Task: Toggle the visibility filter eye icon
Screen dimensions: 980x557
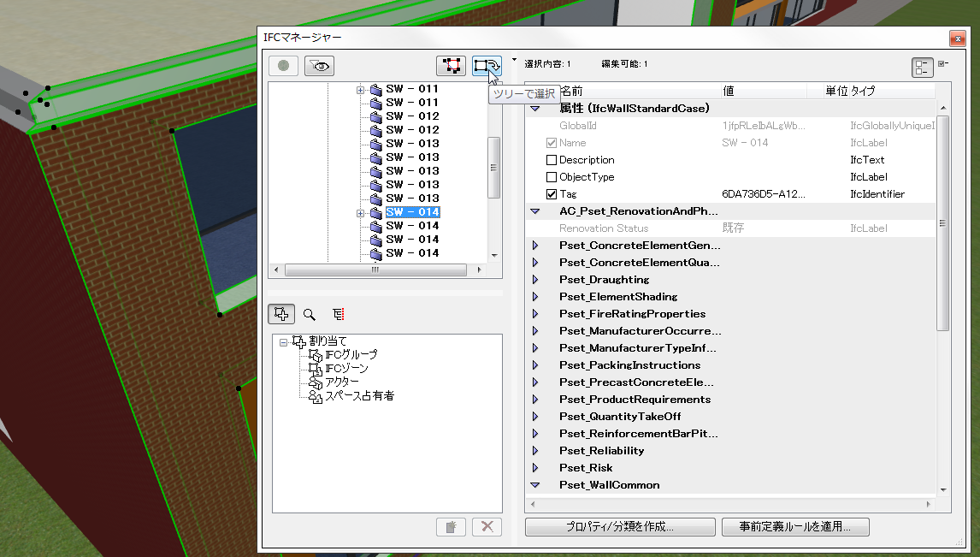Action: tap(319, 65)
